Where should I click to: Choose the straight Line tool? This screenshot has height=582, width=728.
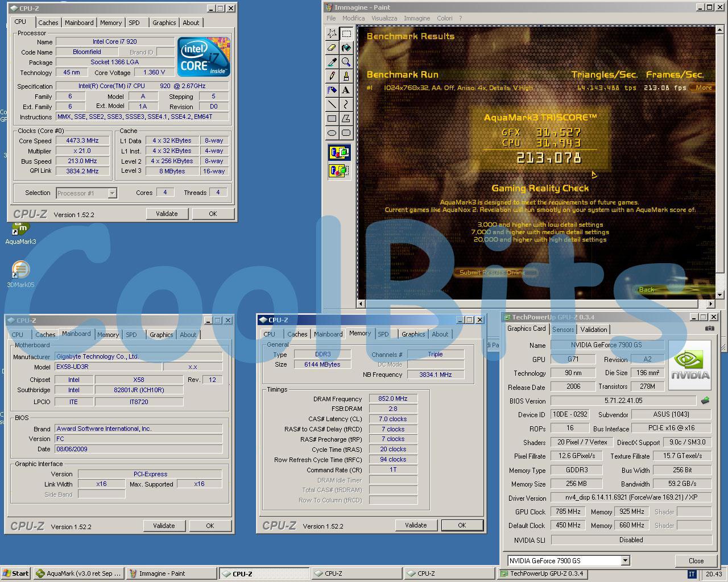point(332,105)
